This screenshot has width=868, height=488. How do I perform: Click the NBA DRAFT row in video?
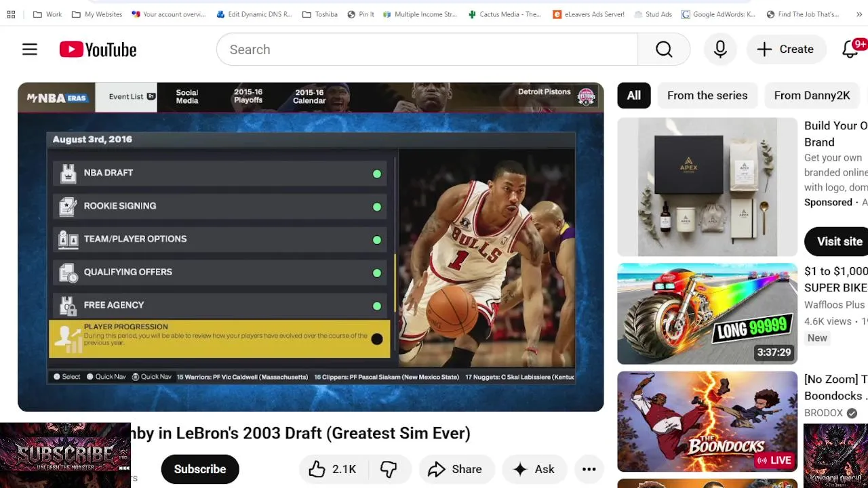coord(220,173)
